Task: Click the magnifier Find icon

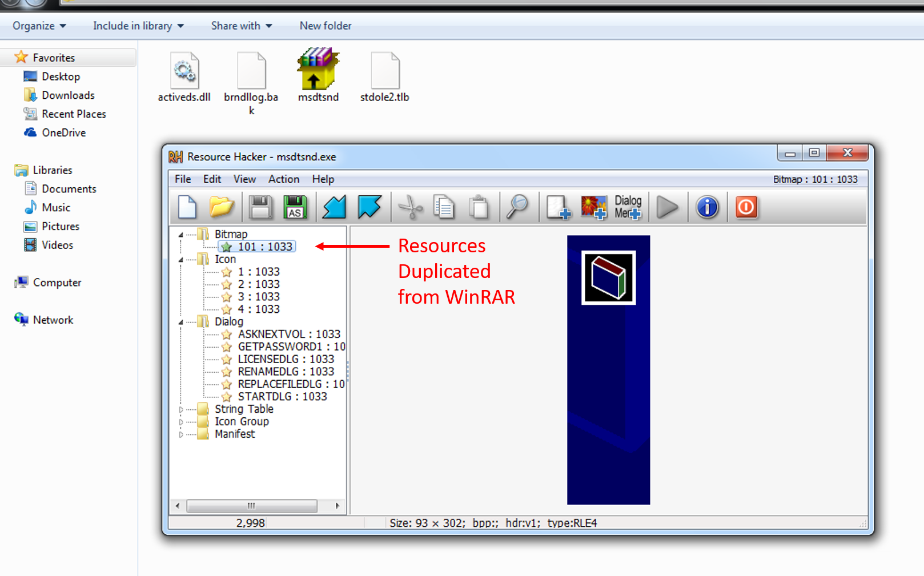Action: pyautogui.click(x=517, y=207)
